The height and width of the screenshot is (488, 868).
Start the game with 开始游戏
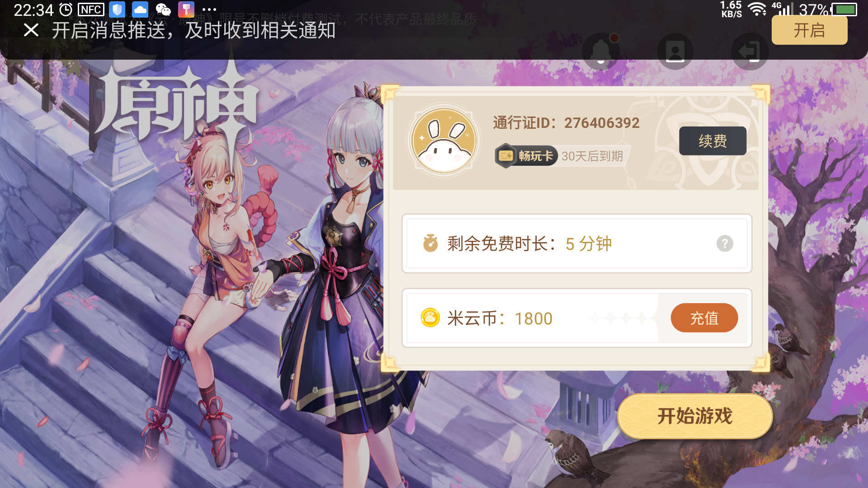point(694,416)
